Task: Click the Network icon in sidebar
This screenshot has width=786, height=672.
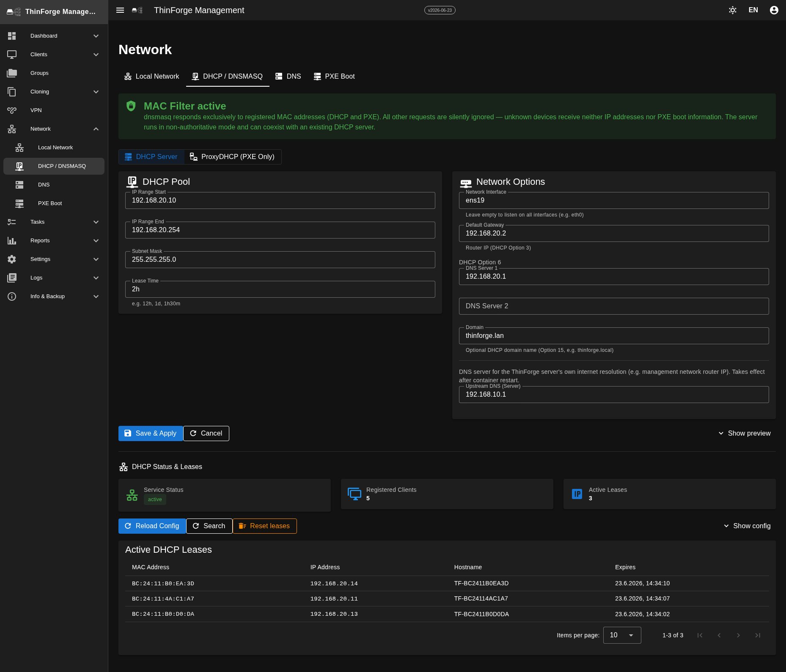Action: (12, 129)
